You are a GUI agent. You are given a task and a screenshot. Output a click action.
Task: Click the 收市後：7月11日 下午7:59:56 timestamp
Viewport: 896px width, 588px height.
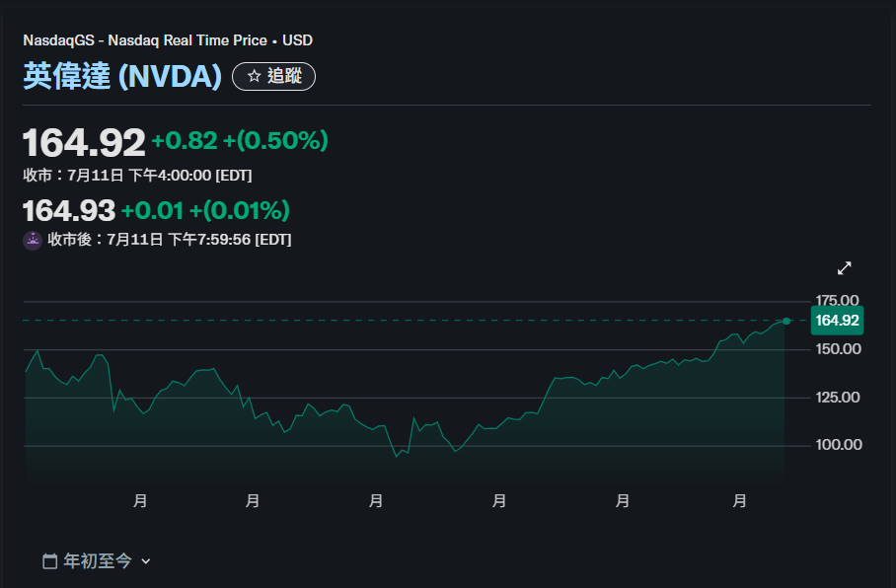(170, 240)
